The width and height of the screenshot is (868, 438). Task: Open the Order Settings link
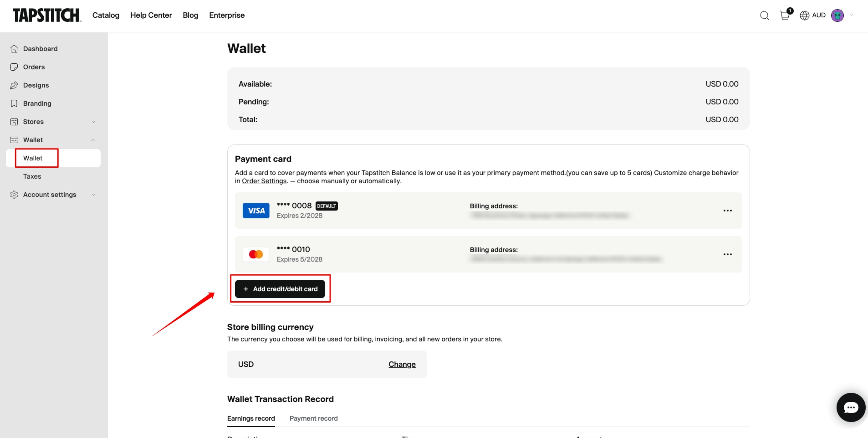[x=264, y=181]
